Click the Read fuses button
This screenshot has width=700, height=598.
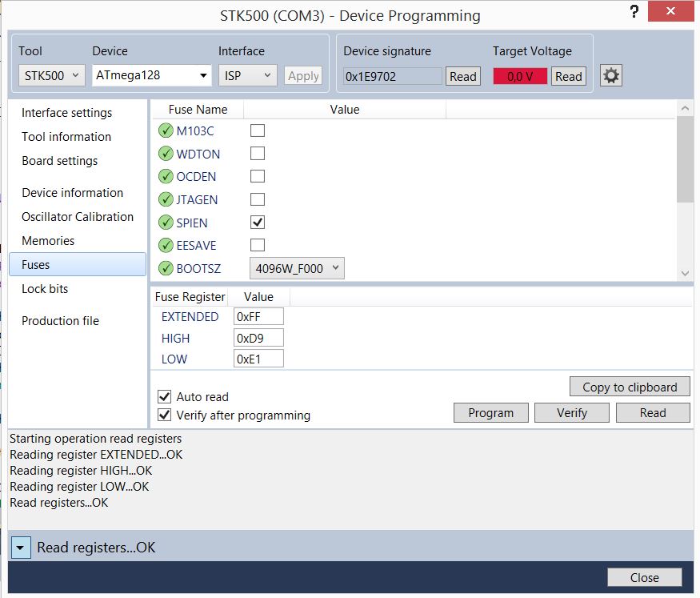coord(653,412)
